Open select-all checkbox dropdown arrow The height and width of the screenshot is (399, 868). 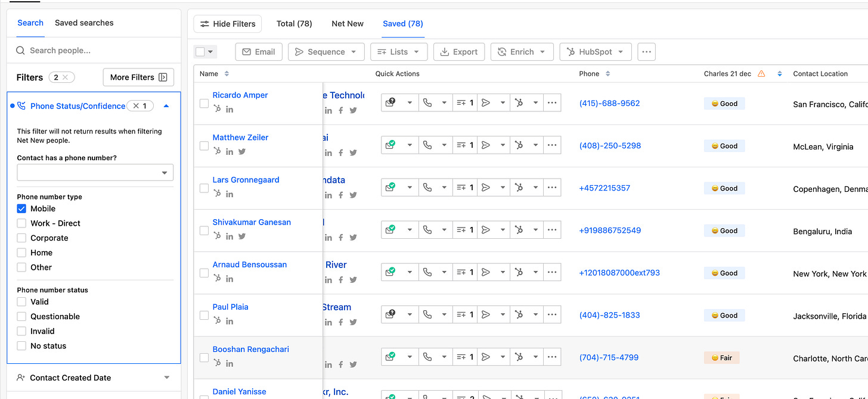tap(210, 52)
